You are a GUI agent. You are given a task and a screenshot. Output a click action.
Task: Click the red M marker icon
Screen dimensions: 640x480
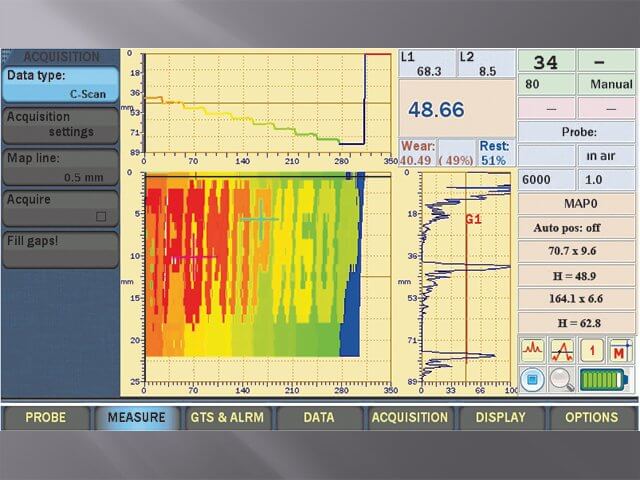click(x=621, y=350)
